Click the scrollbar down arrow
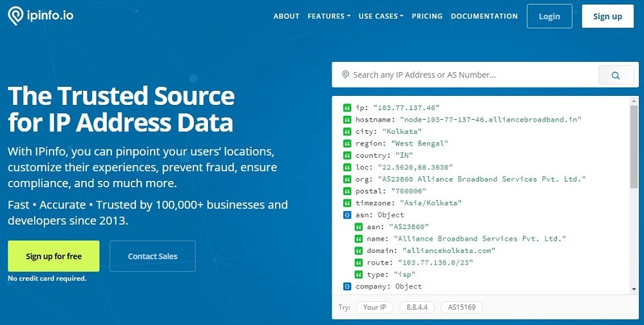This screenshot has width=644, height=325. coord(634,290)
